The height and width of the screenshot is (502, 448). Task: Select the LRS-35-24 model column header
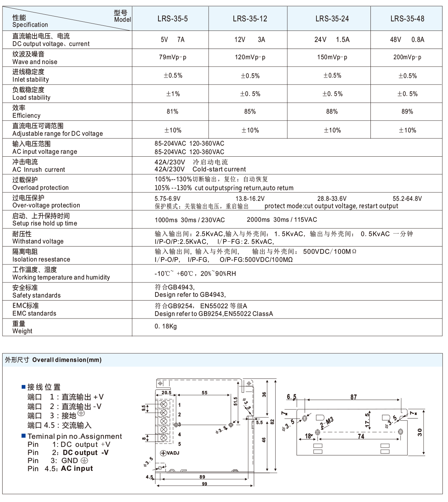pyautogui.click(x=332, y=19)
